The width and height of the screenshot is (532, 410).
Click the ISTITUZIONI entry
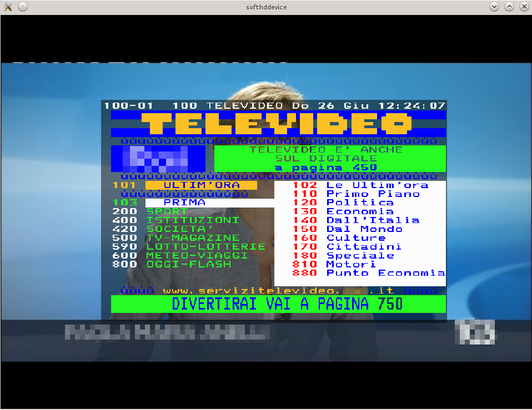tap(193, 220)
